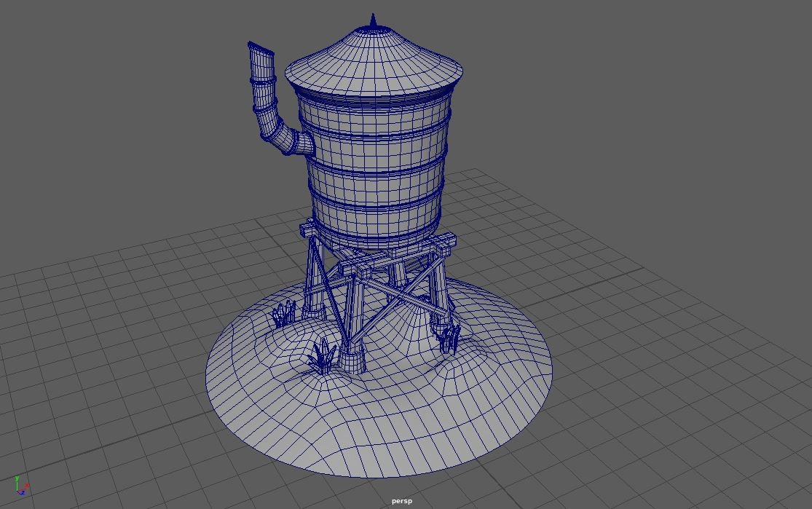Click the concrete footing under the front leg
This screenshot has width=812, height=509.
(352, 360)
